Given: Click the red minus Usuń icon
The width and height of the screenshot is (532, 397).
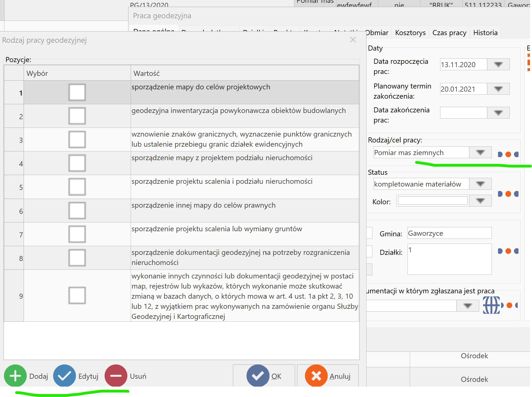Looking at the screenshot, I should (116, 376).
